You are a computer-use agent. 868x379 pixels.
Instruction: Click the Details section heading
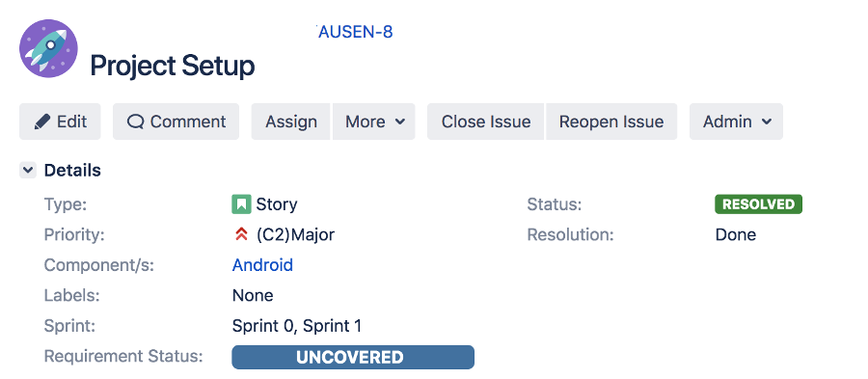coord(72,171)
